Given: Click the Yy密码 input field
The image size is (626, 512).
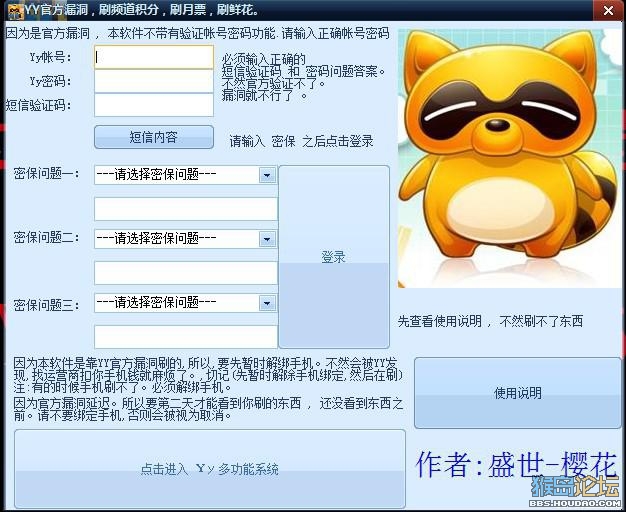Looking at the screenshot, I should tap(154, 81).
